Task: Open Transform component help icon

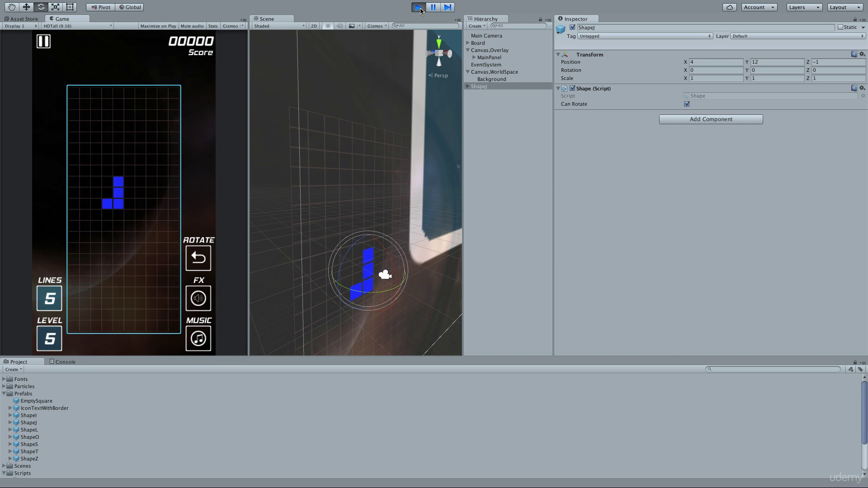Action: [854, 54]
